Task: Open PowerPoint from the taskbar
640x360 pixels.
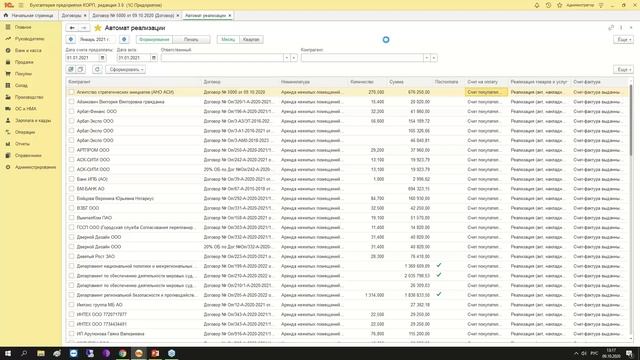Action: [155, 353]
